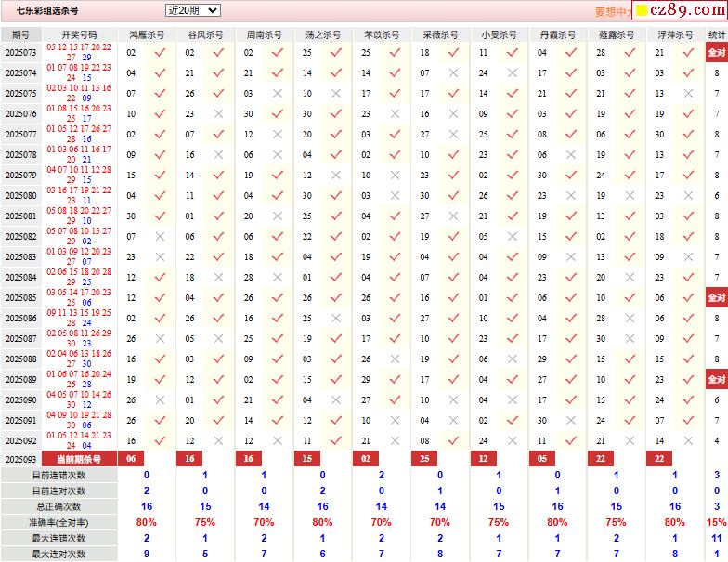Click the X mark under 薤露杀号 in row 2025092

click(630, 440)
